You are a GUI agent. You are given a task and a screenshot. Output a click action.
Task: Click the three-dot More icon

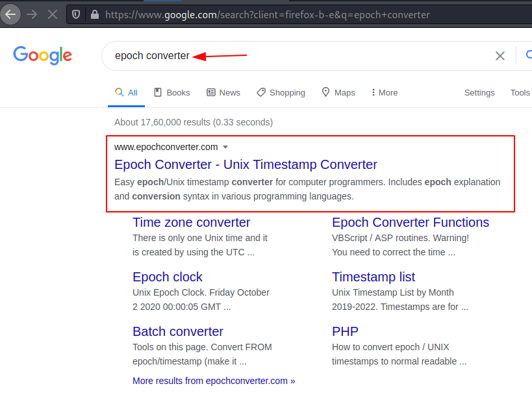(x=374, y=92)
